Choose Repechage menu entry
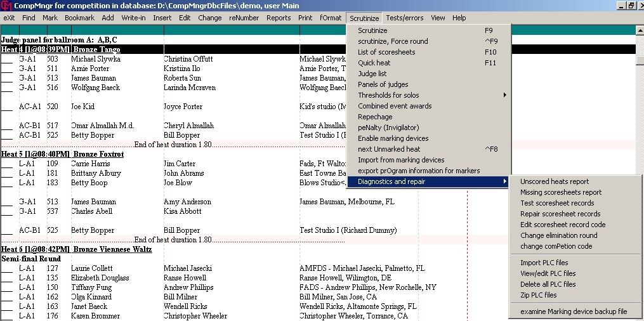The width and height of the screenshot is (644, 321). click(x=429, y=117)
